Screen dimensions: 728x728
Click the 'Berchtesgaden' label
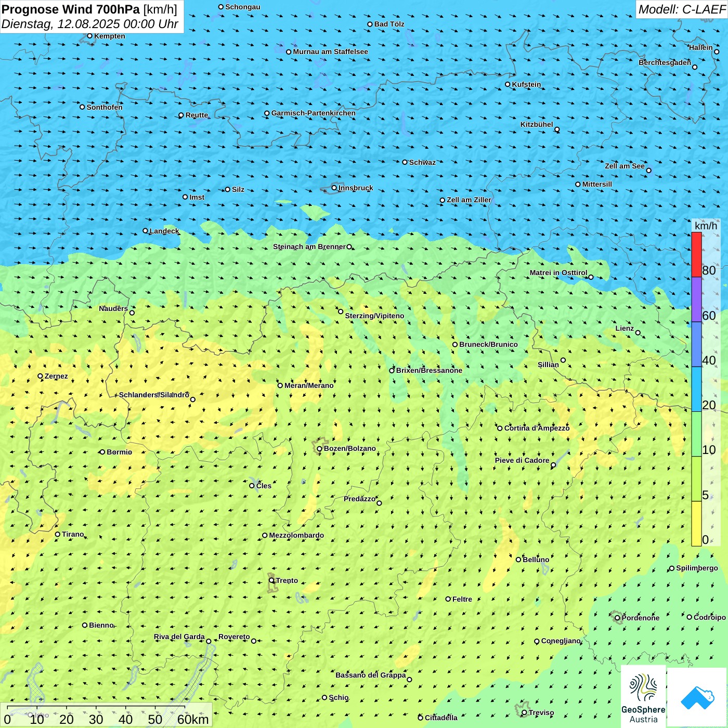[x=665, y=62]
